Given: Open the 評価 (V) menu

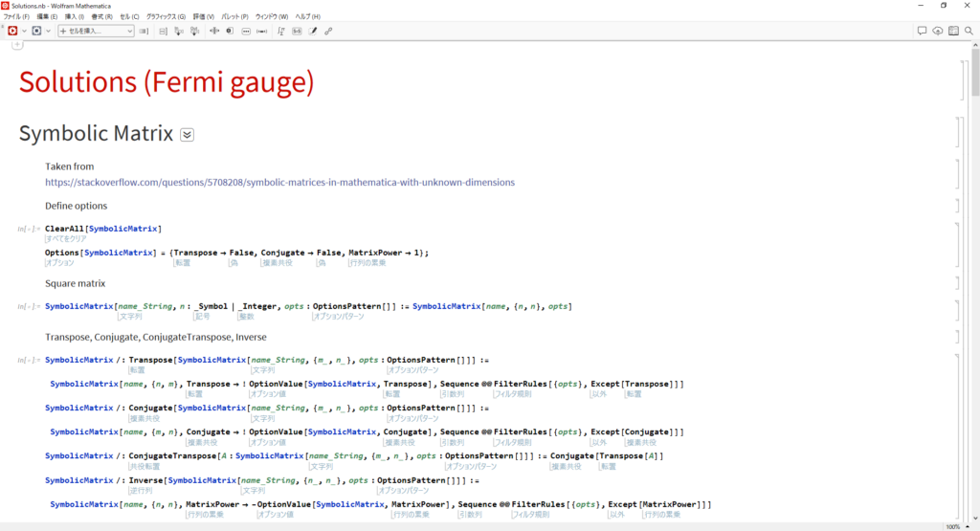Looking at the screenshot, I should click(x=205, y=16).
